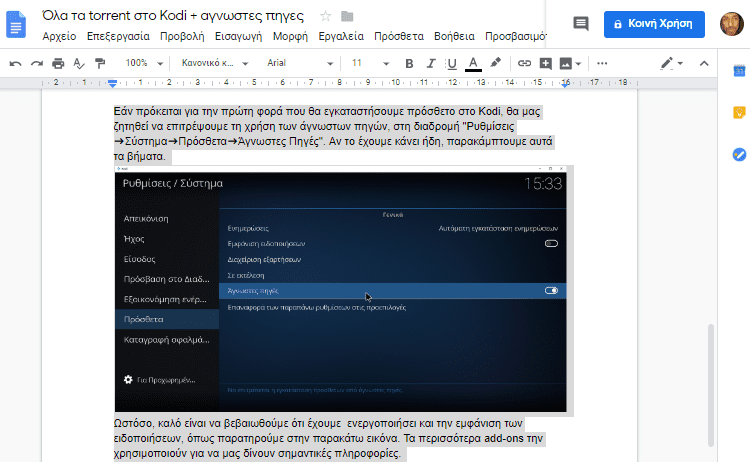Click the redo arrow
The image size is (750, 462).
point(37,63)
